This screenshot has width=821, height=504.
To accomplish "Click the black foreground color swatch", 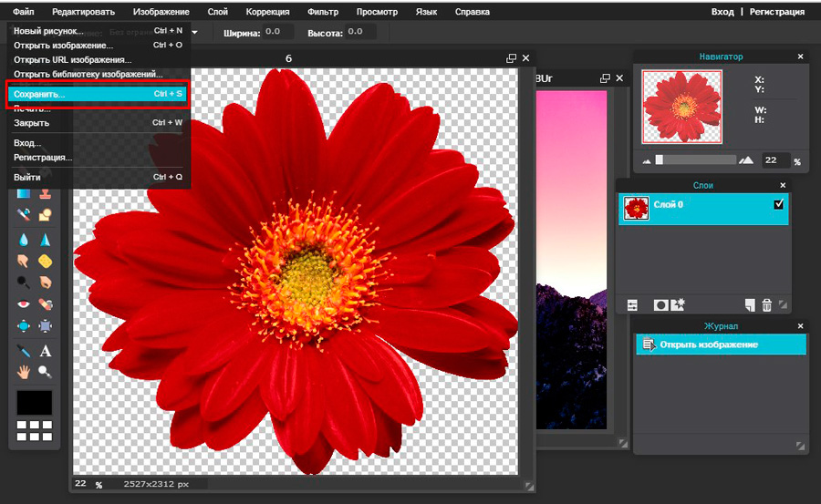I will (x=35, y=402).
